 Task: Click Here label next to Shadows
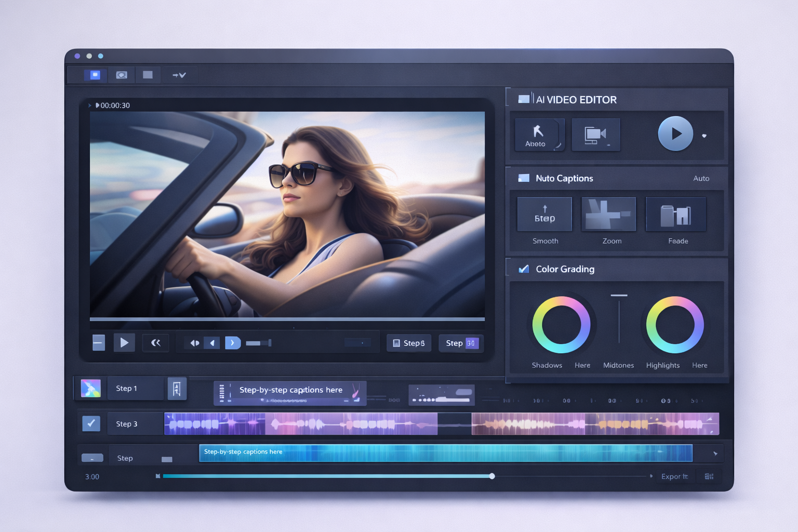[582, 365]
